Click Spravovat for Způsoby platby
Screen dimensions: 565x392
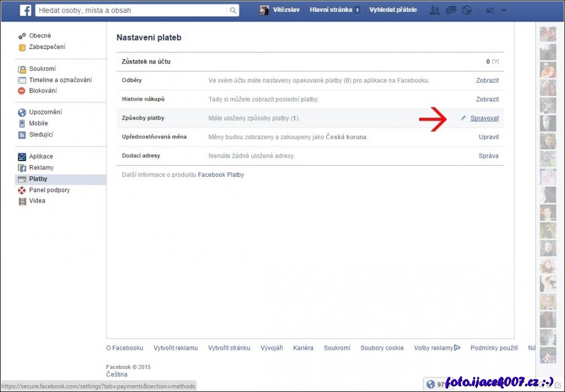pos(484,118)
